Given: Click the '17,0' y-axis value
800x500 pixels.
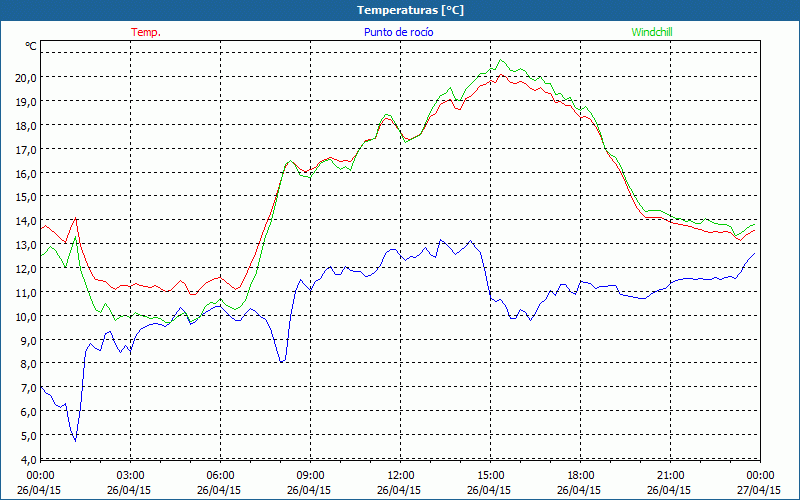Looking at the screenshot, I should click(x=26, y=149).
